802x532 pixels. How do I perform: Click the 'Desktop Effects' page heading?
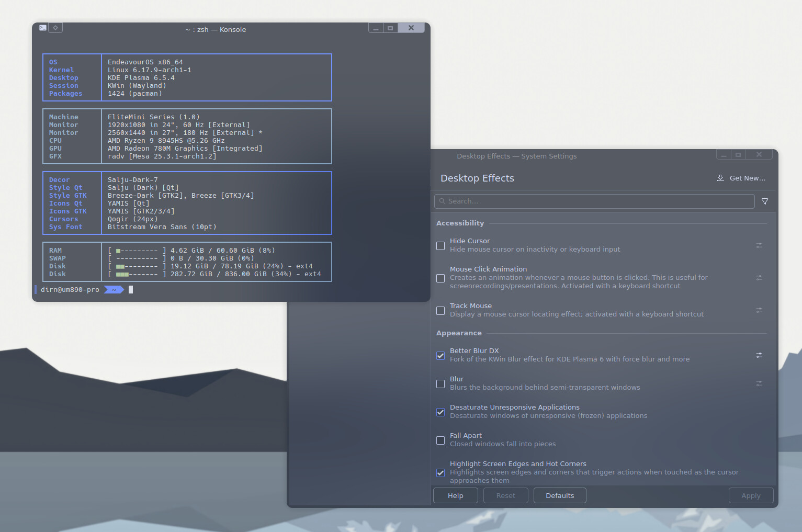point(477,178)
